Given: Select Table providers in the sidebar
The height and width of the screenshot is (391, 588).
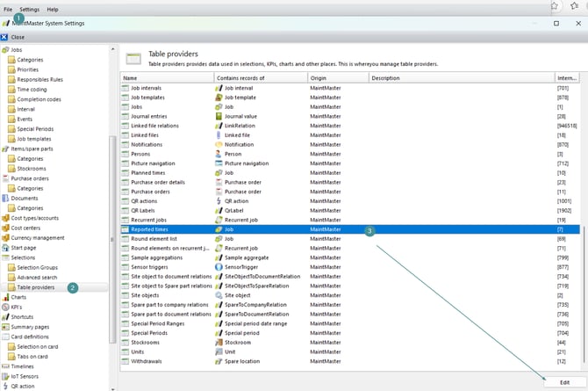Looking at the screenshot, I should 36,287.
